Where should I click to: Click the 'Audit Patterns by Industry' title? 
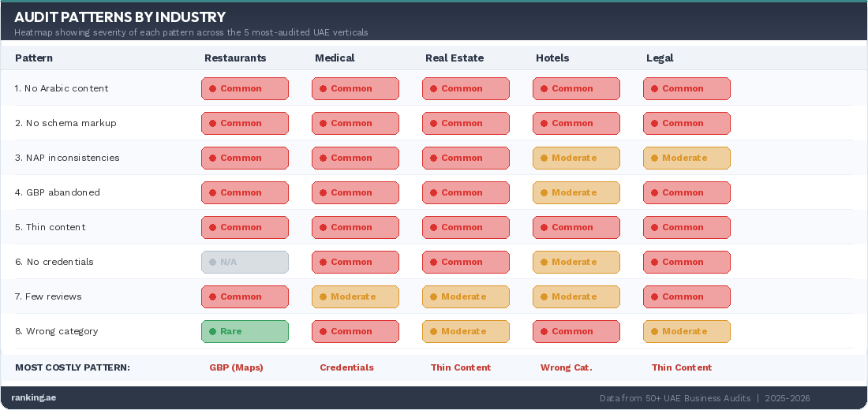(x=120, y=17)
